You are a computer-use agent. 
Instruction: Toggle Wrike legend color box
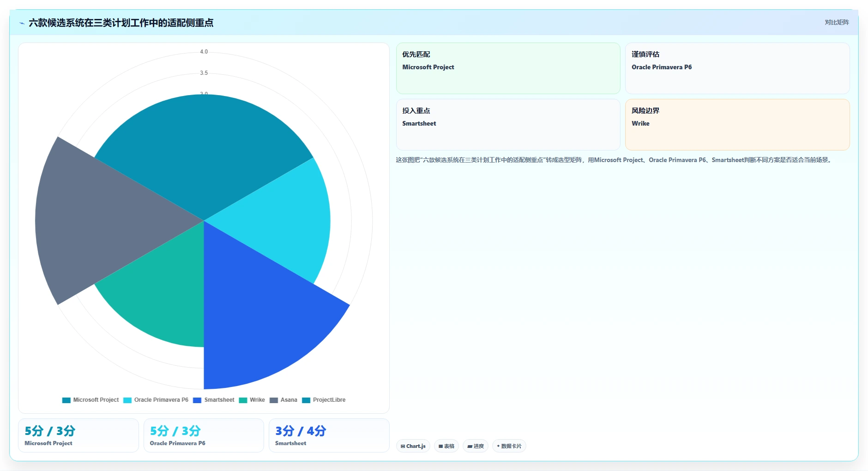pos(243,400)
